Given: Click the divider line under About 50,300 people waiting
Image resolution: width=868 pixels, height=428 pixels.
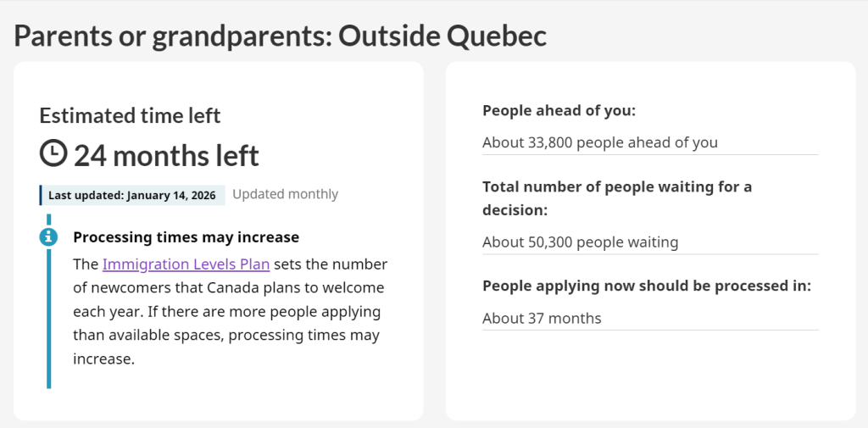Looking at the screenshot, I should coord(650,254).
